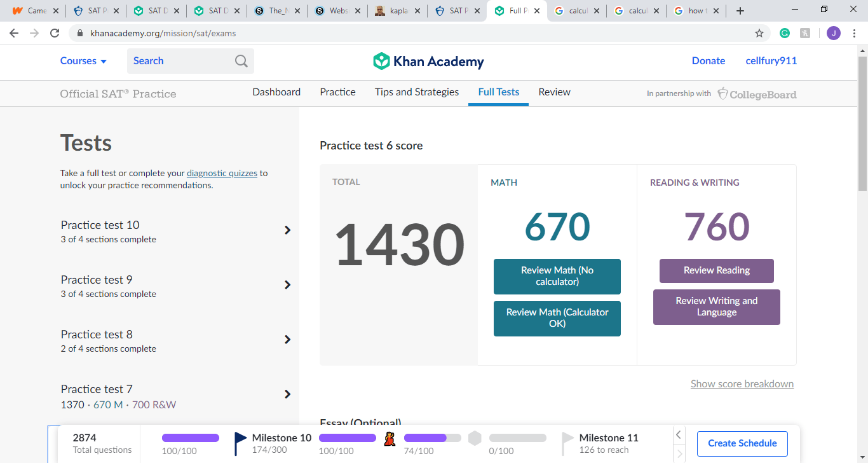Open the Dashboard tab
The height and width of the screenshot is (463, 868).
click(x=276, y=92)
